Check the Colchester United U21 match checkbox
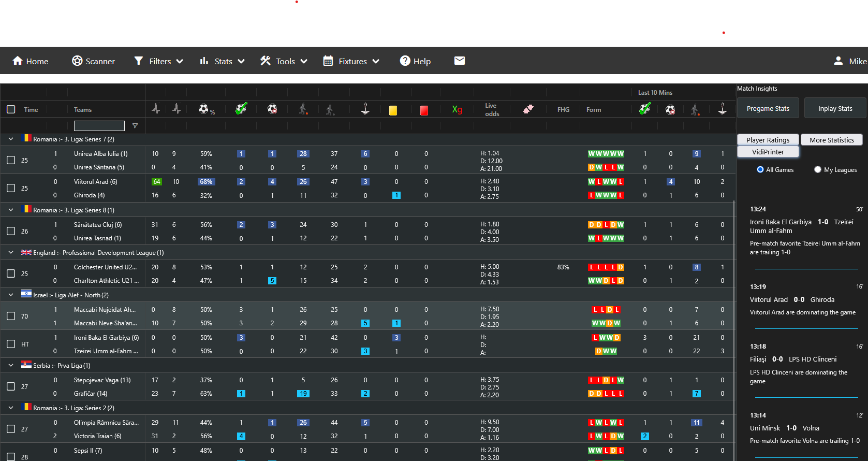 click(11, 273)
